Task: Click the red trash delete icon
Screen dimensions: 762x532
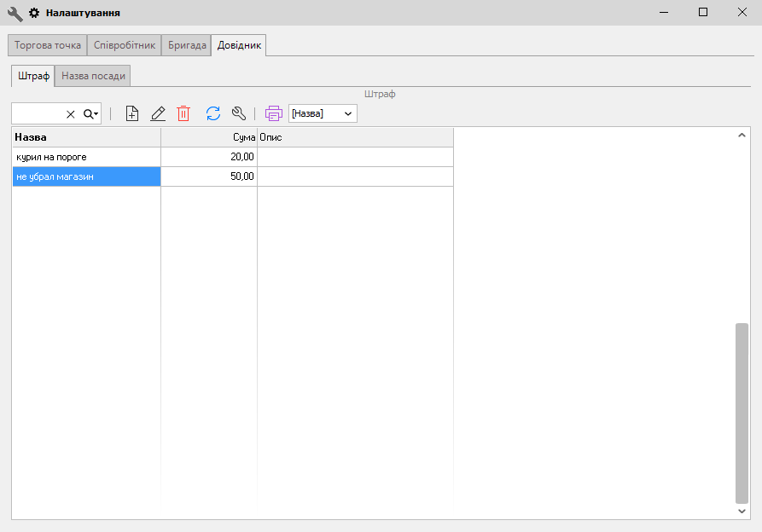Action: 183,113
